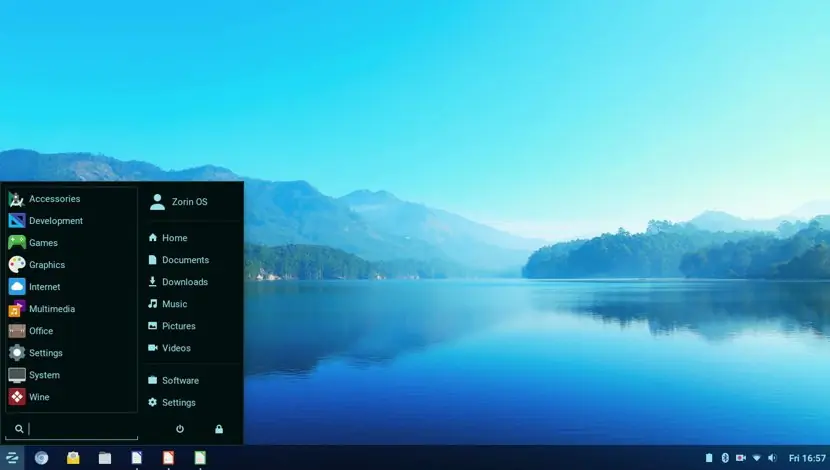Screen dimensions: 830x470
Task: Open the clock showing Fri 16:57
Action: tap(807, 458)
